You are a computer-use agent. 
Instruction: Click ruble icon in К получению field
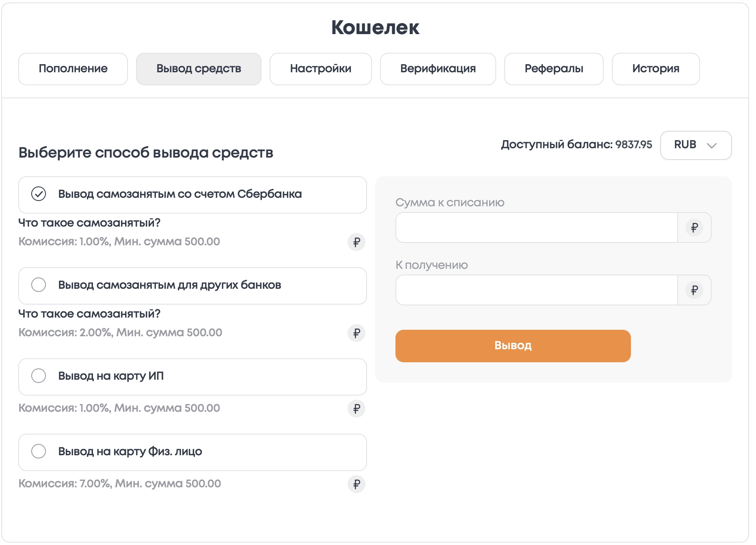pyautogui.click(x=694, y=290)
